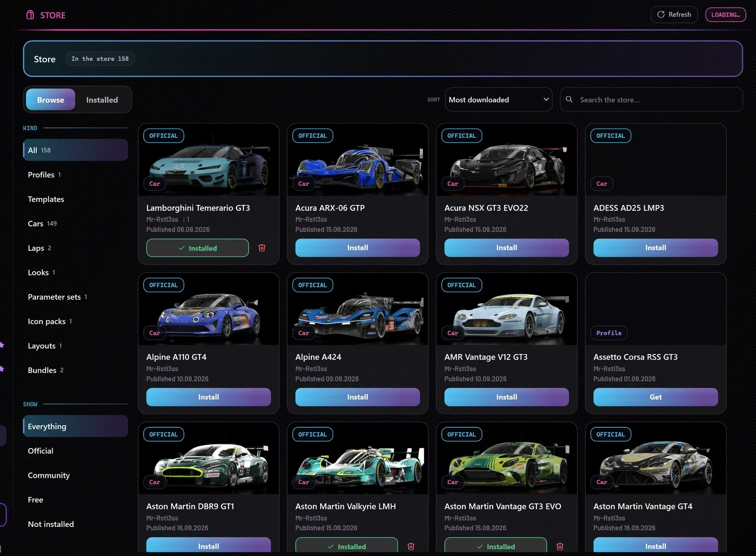Install the Aston Martin Vantage GT4
This screenshot has width=756, height=556.
click(x=656, y=545)
